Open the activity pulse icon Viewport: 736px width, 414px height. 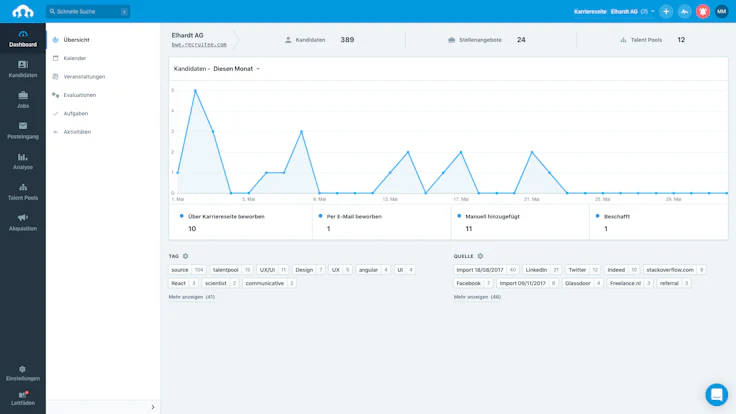(x=684, y=11)
